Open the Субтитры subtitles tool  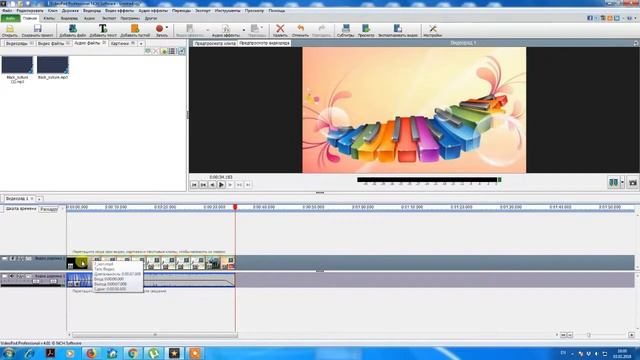point(345,30)
